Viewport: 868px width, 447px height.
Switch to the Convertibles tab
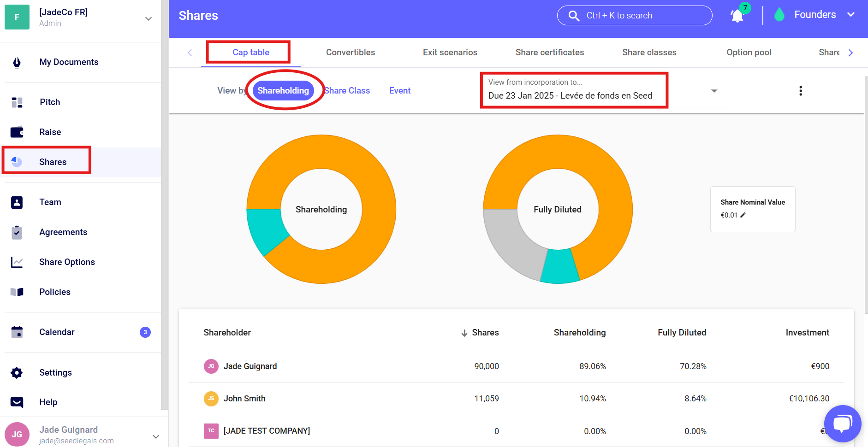point(351,53)
